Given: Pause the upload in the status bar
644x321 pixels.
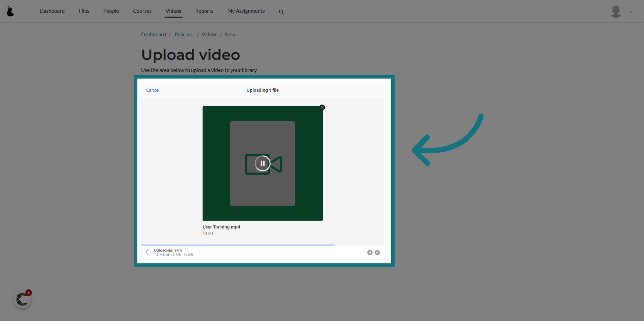Looking at the screenshot, I should [x=370, y=252].
